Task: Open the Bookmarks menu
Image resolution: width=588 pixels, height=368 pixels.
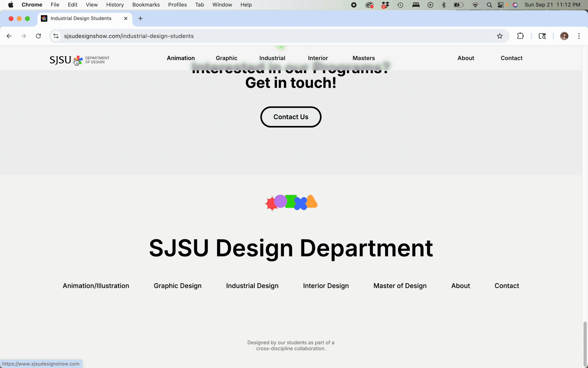Action: (146, 5)
